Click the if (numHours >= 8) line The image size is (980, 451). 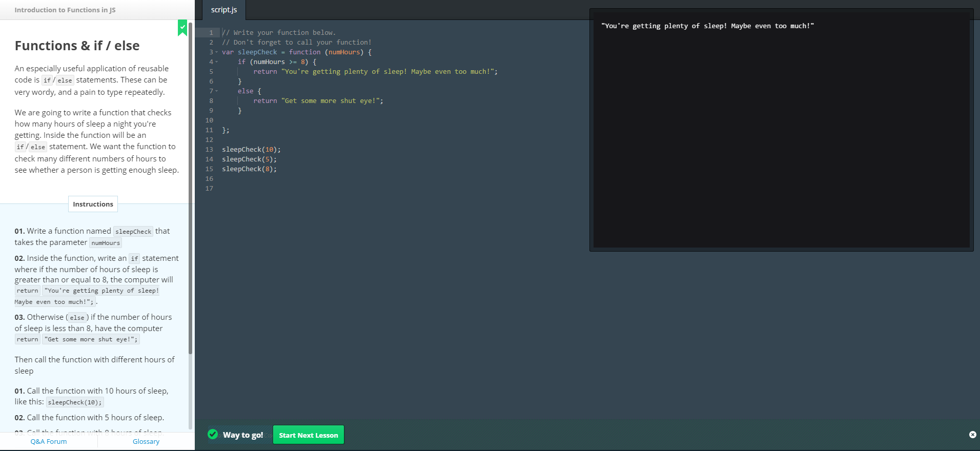(x=277, y=62)
